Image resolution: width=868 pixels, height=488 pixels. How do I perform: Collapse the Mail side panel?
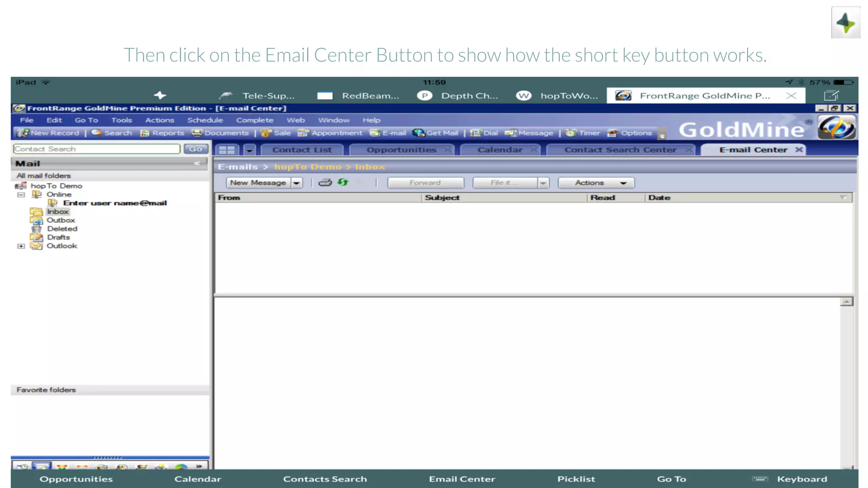coord(197,163)
